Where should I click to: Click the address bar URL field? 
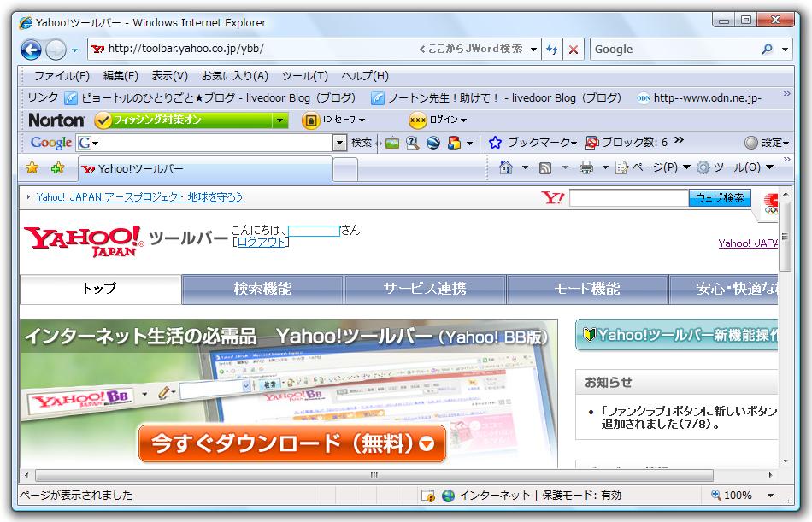[x=254, y=49]
